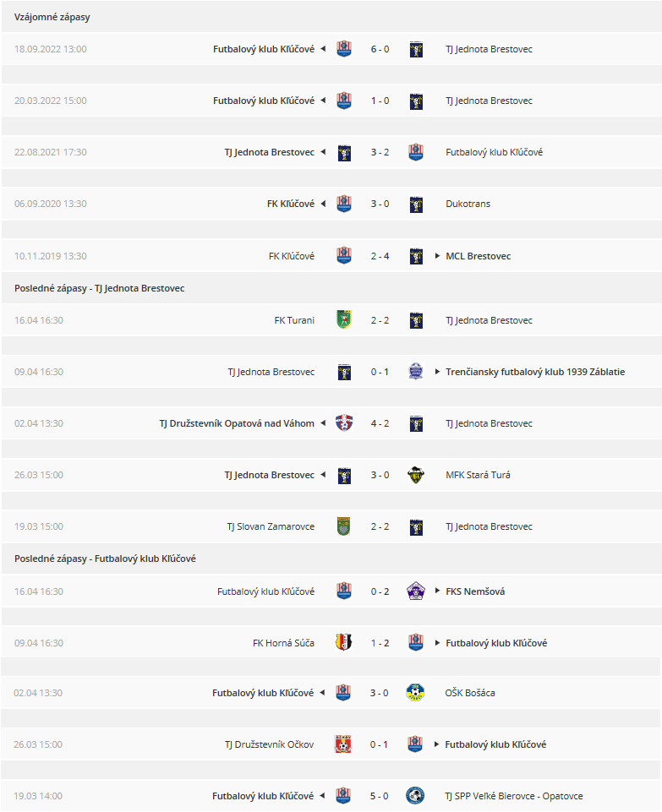Open FKS Nemšová team link
Screen dimensions: 662x812
coord(475,591)
